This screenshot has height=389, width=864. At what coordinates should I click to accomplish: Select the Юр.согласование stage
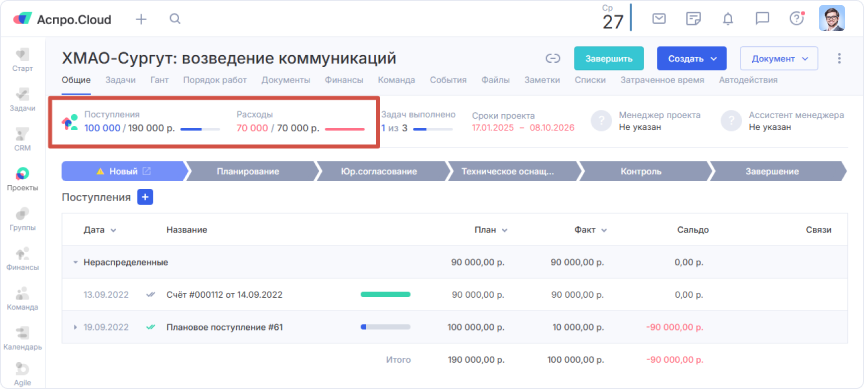(x=383, y=171)
